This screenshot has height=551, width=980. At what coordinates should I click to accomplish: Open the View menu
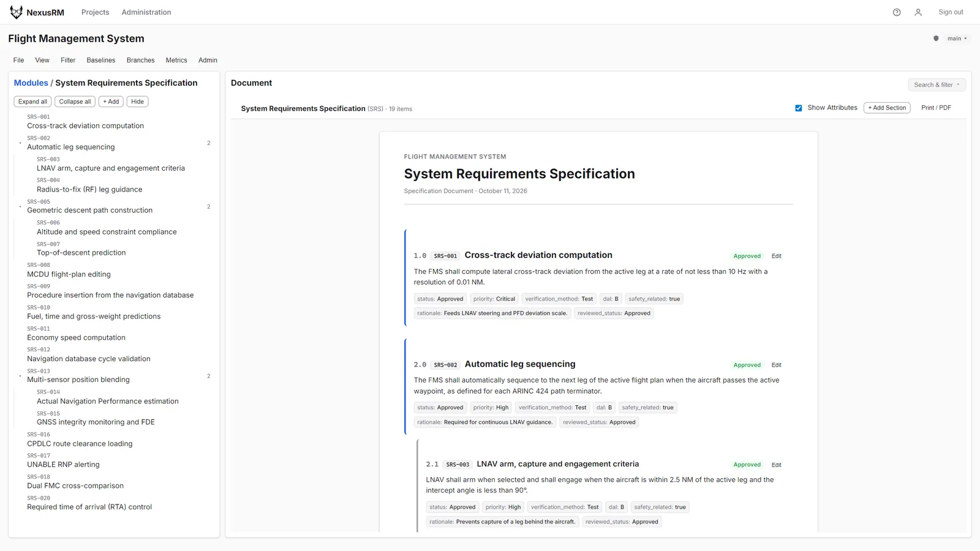pyautogui.click(x=42, y=61)
